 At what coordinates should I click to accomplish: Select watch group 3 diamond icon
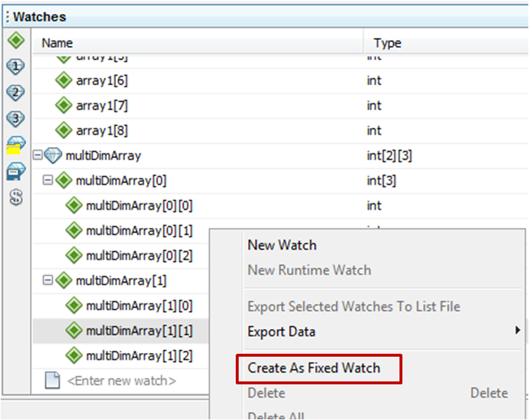[x=15, y=119]
